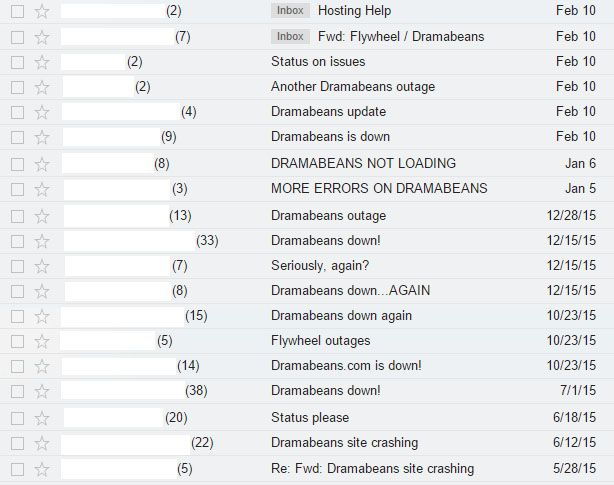This screenshot has width=614, height=485.
Task: Click the 7/1/15 date
Action: coord(578,390)
